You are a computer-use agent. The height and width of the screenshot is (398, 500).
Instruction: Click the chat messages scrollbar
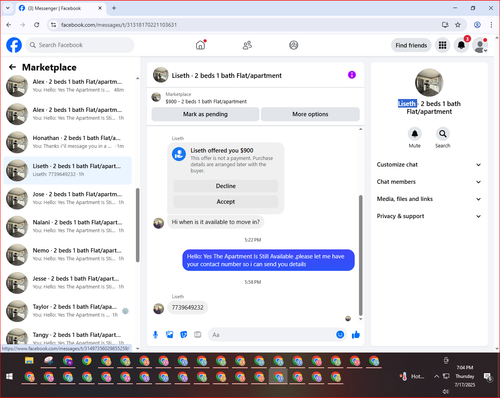click(360, 255)
